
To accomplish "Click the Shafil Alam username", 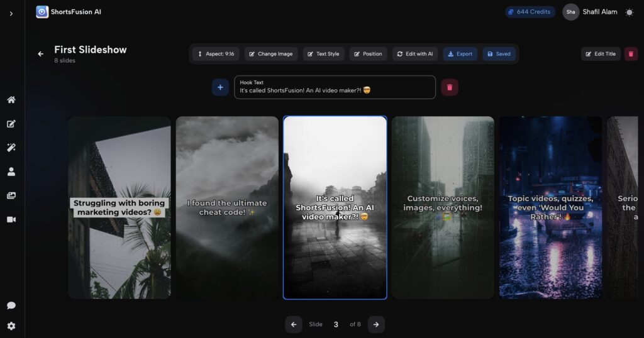I will (x=599, y=12).
